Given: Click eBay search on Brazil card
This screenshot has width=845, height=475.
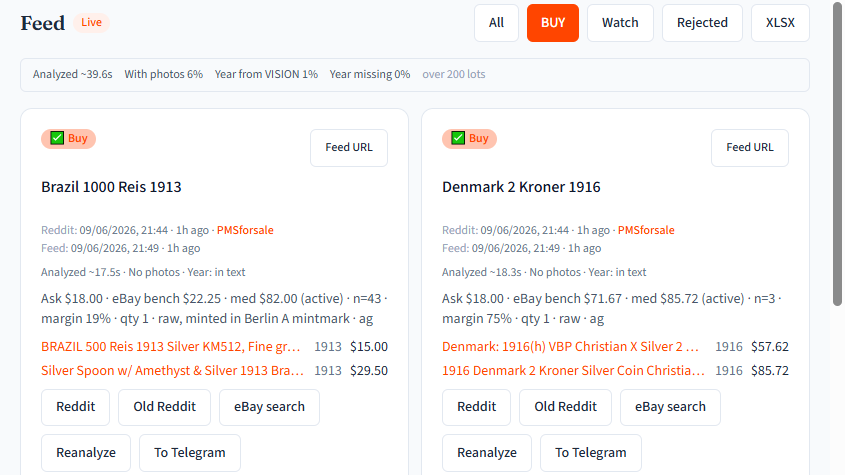Looking at the screenshot, I should [x=269, y=407].
